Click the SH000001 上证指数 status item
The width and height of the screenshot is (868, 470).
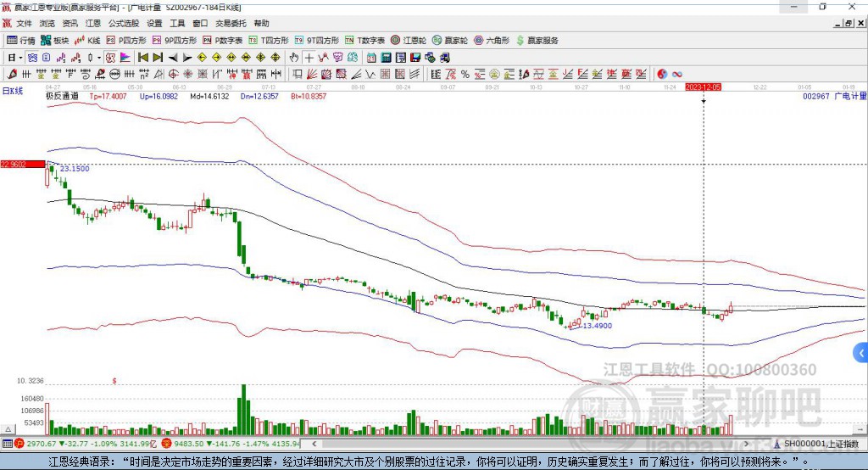tap(820, 444)
